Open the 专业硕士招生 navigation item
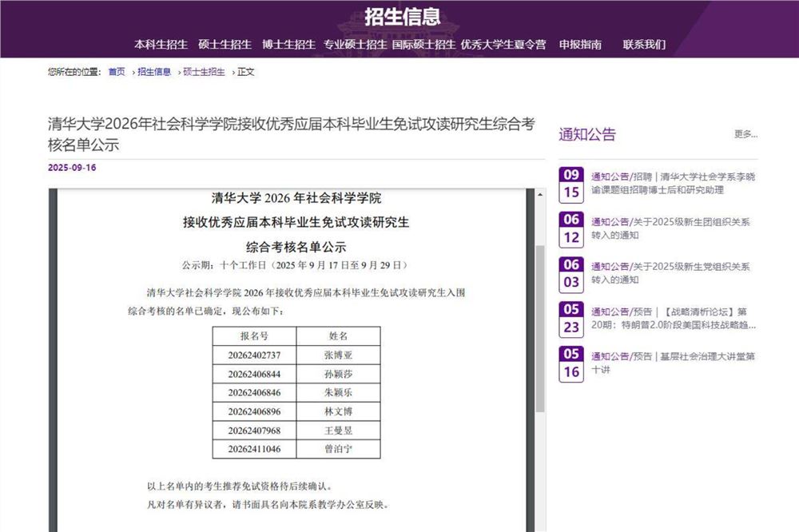This screenshot has height=532, width=799. [x=356, y=45]
